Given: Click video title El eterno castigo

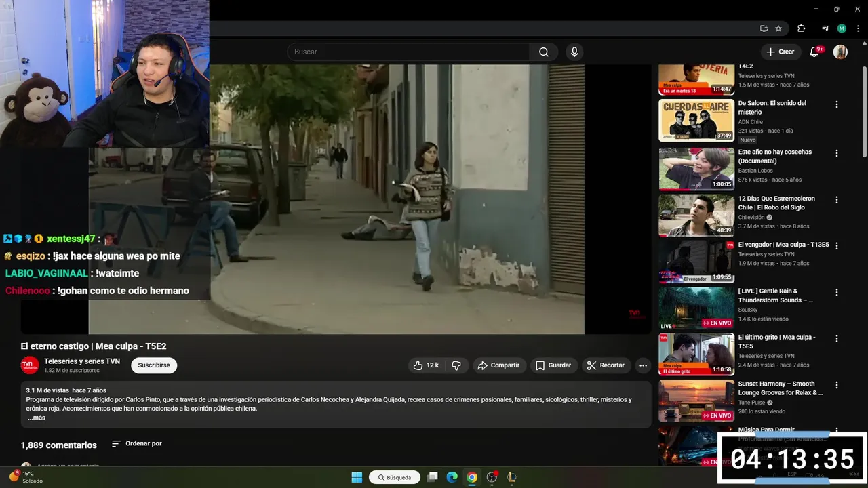Looking at the screenshot, I should click(x=94, y=346).
